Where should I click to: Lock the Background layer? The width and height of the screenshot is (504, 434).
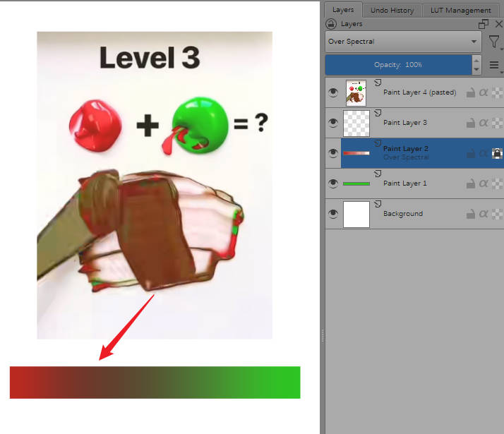[471, 214]
